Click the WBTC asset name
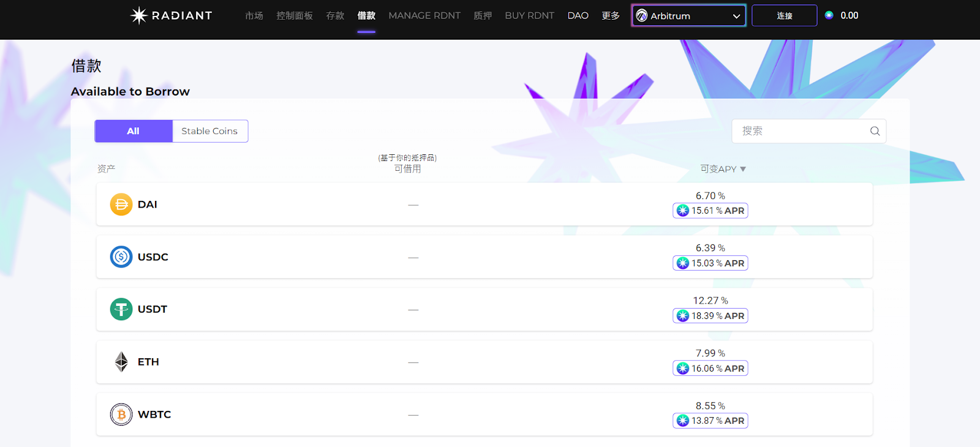980x447 pixels. pos(154,415)
